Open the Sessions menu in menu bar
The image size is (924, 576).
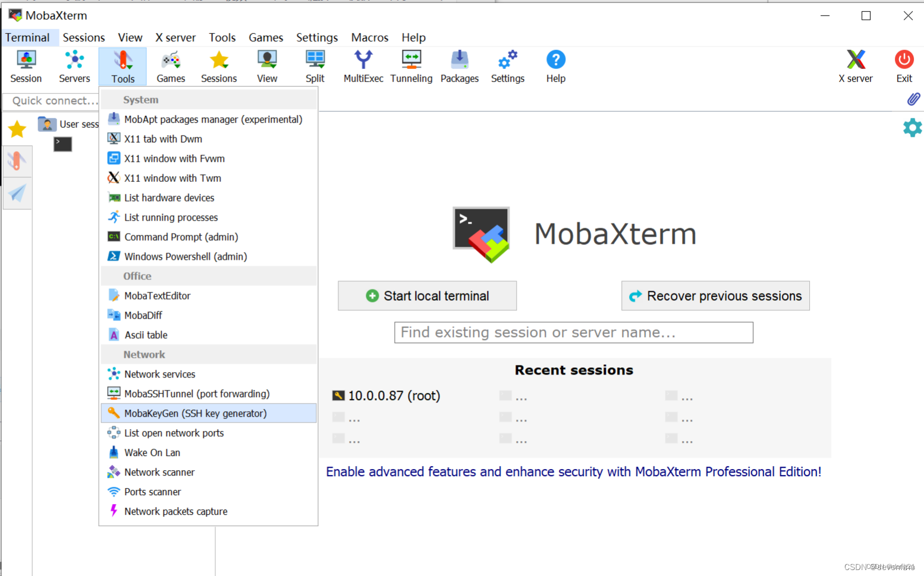84,37
